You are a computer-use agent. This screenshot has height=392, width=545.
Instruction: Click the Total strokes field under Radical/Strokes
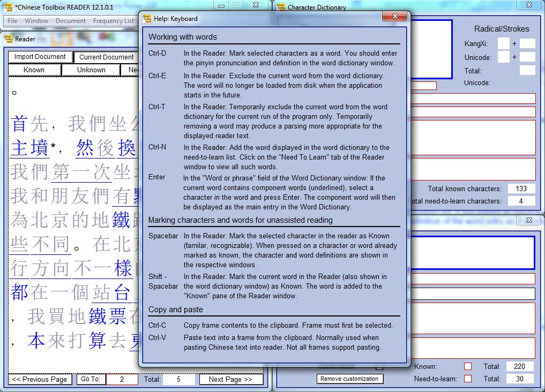(x=527, y=71)
